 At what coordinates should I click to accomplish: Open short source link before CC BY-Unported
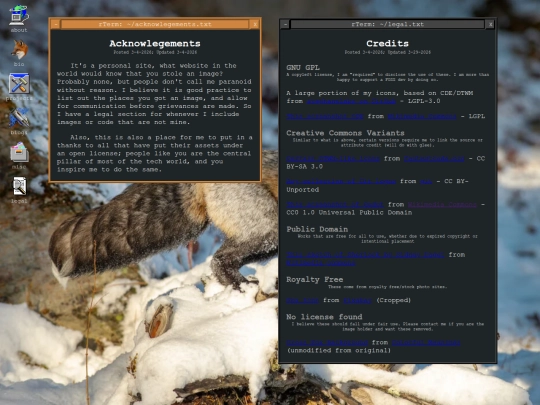click(426, 181)
